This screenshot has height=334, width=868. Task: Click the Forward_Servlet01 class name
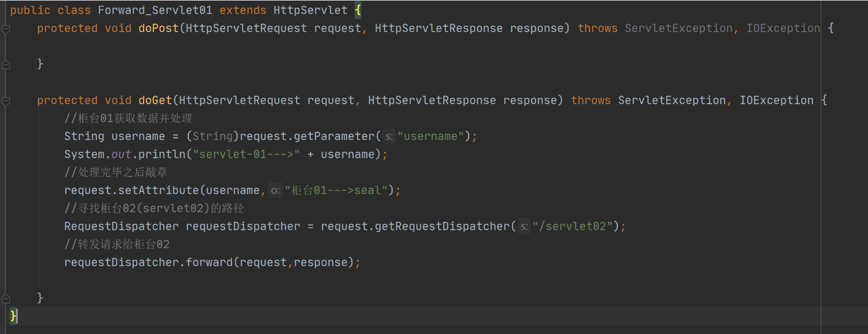[x=155, y=10]
